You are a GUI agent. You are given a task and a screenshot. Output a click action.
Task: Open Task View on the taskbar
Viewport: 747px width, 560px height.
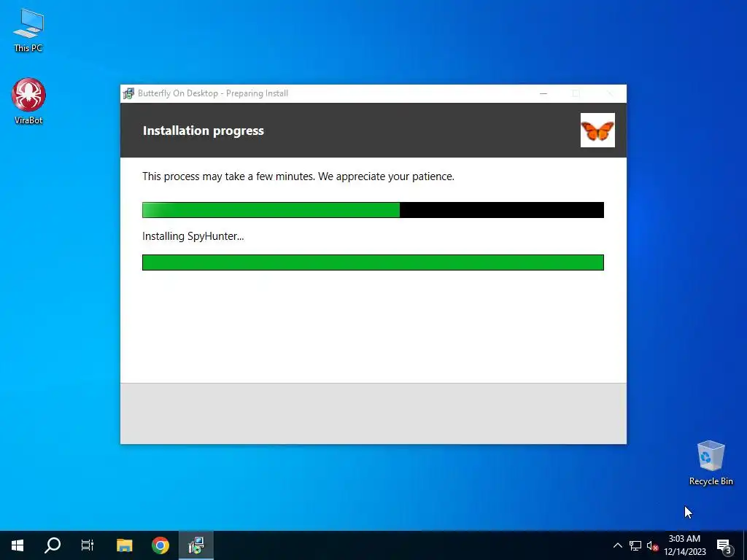(x=88, y=545)
